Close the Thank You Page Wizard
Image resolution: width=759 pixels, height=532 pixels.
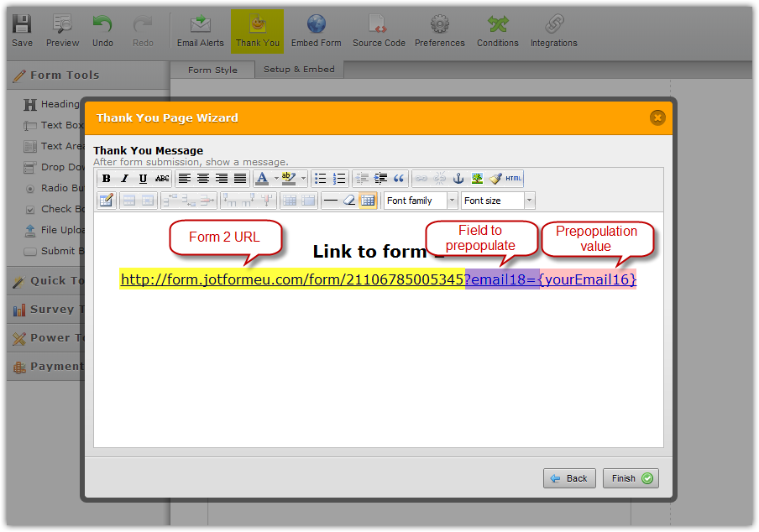point(657,117)
